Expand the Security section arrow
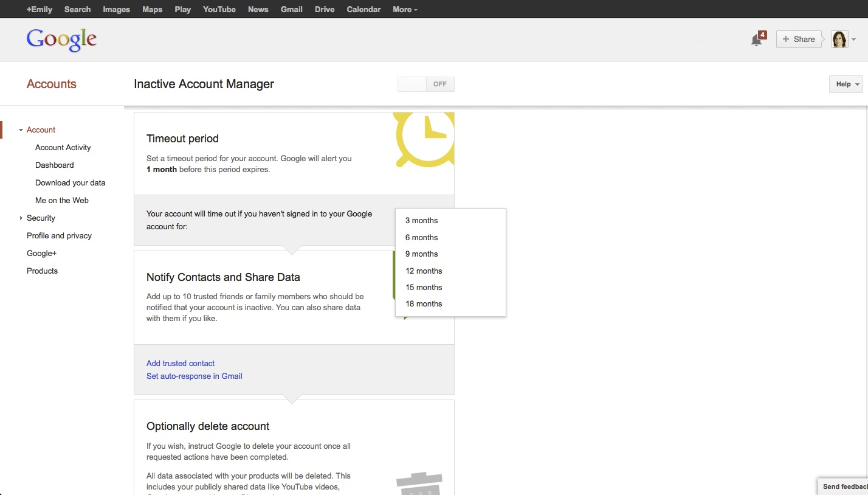The image size is (868, 495). click(21, 218)
